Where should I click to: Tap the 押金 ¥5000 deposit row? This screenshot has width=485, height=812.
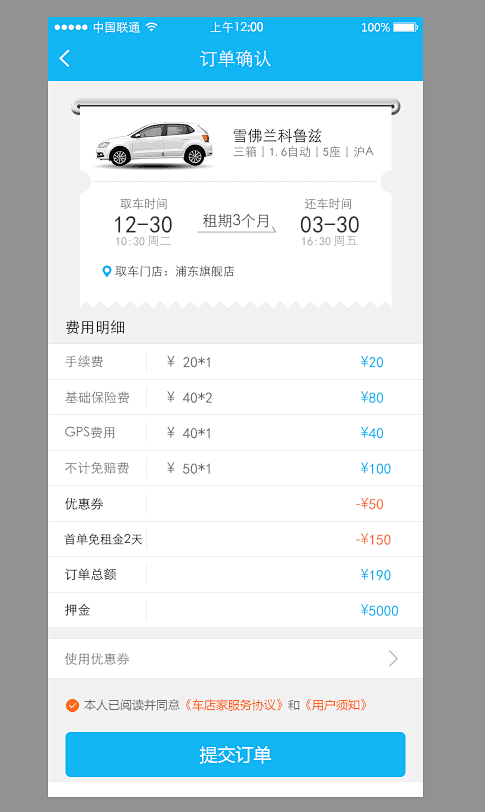coord(236,610)
